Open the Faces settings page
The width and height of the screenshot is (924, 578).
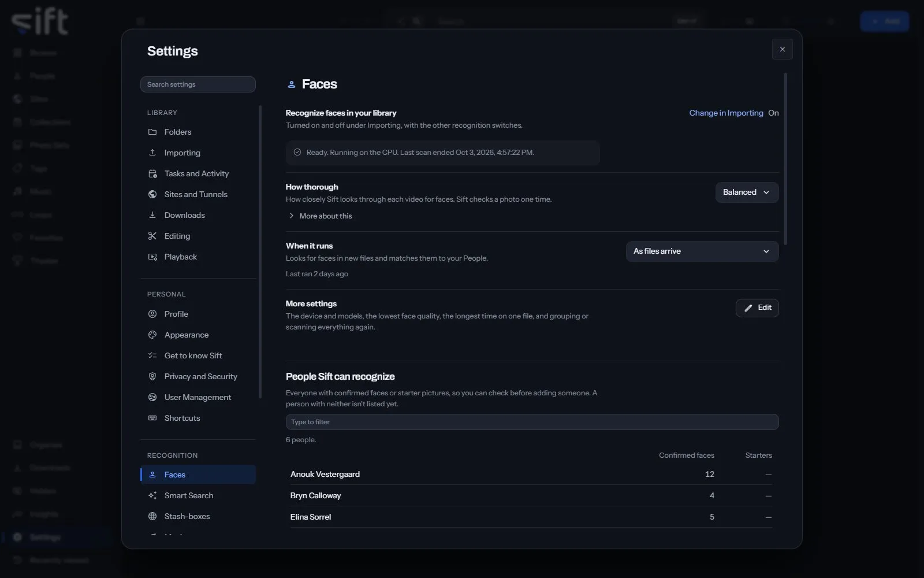point(198,475)
